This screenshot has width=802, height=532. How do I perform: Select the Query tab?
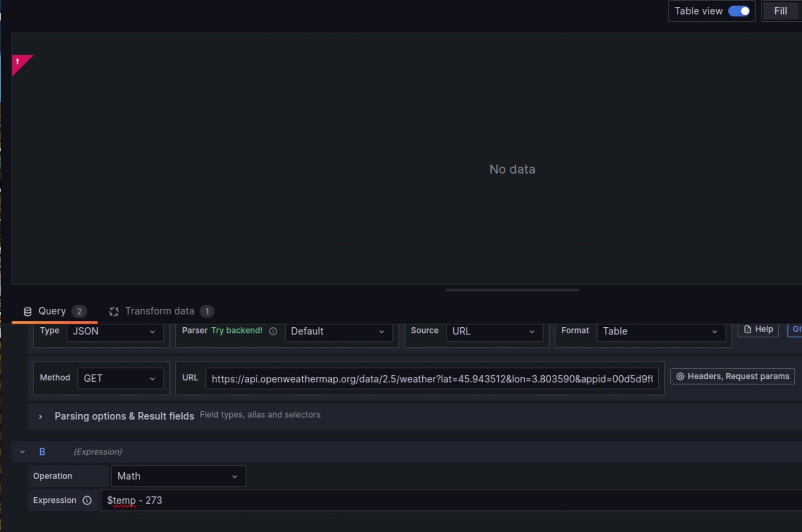[52, 312]
